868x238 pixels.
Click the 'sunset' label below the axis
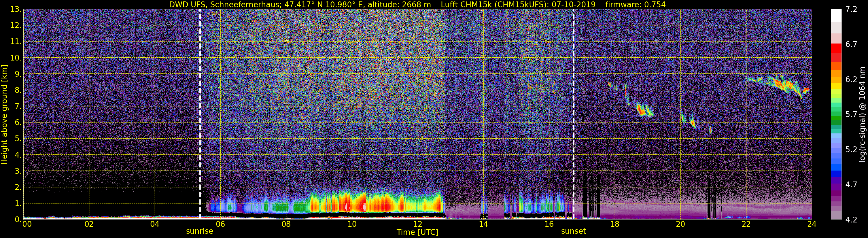(574, 231)
